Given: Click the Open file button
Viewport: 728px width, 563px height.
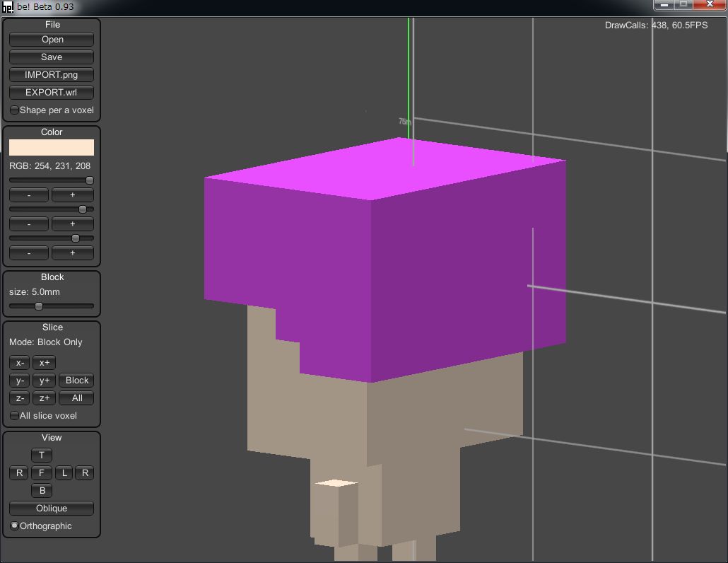Looking at the screenshot, I should pyautogui.click(x=52, y=40).
